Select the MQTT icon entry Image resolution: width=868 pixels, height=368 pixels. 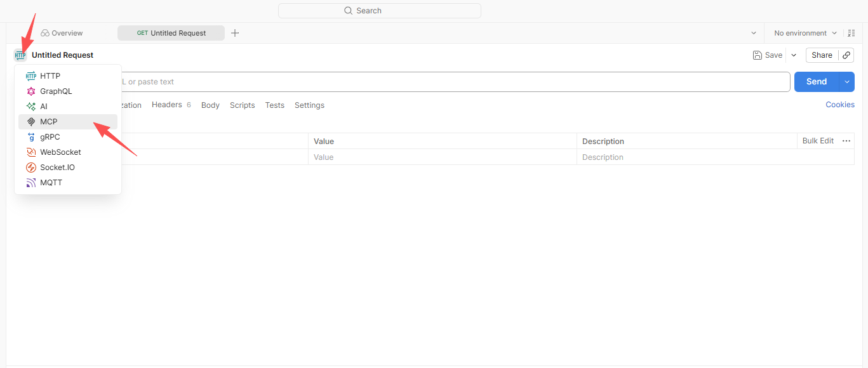tap(31, 183)
